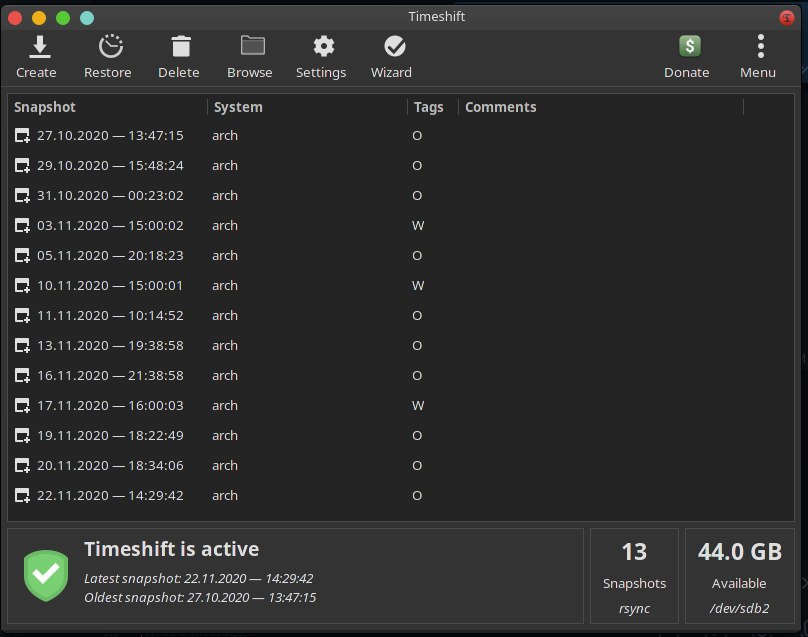Click the 'Latest snapshot' status line
Image resolution: width=808 pixels, height=637 pixels.
(x=198, y=578)
